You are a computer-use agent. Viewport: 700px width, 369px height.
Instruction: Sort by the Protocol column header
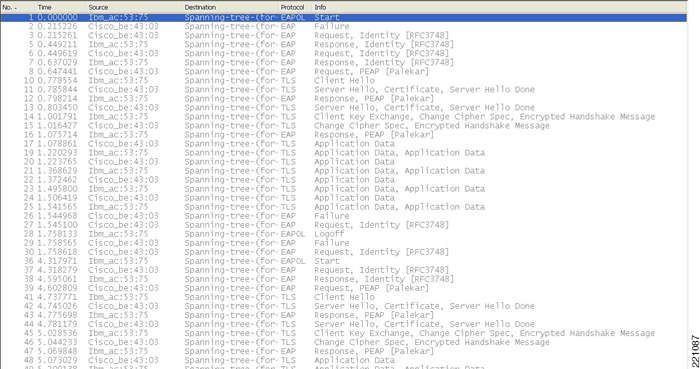coord(295,7)
